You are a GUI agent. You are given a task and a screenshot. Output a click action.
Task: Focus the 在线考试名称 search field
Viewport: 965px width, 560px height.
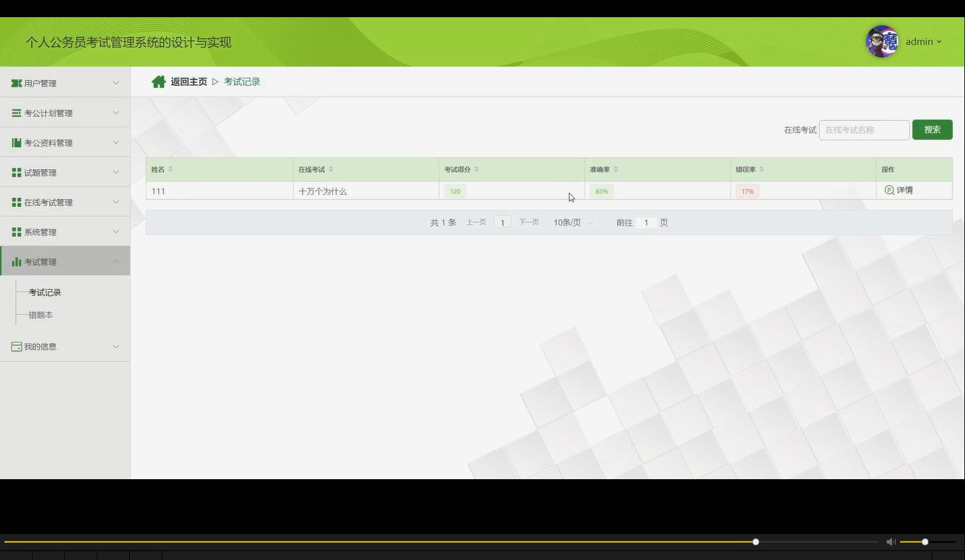[x=864, y=130]
